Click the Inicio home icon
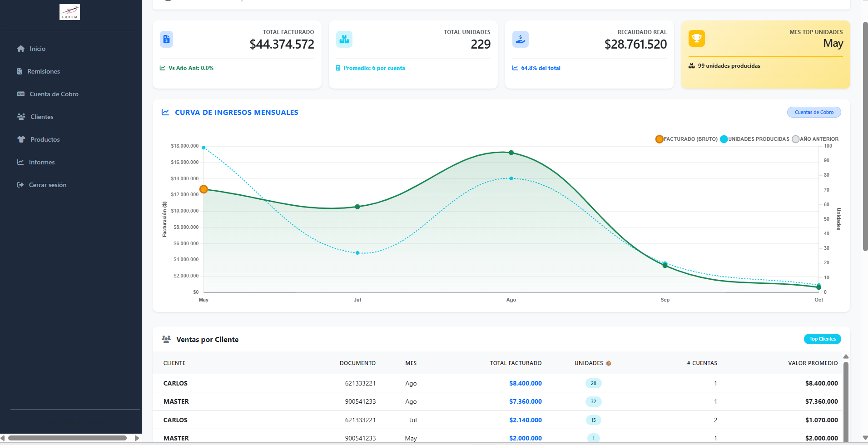 (21, 49)
